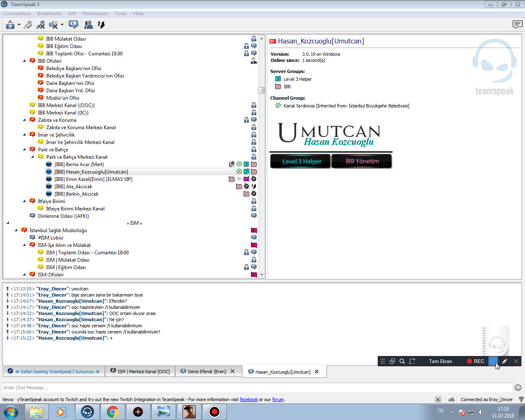The image size is (525, 420).
Task: Click the magnifier icon in recorder bar
Action: (x=402, y=361)
